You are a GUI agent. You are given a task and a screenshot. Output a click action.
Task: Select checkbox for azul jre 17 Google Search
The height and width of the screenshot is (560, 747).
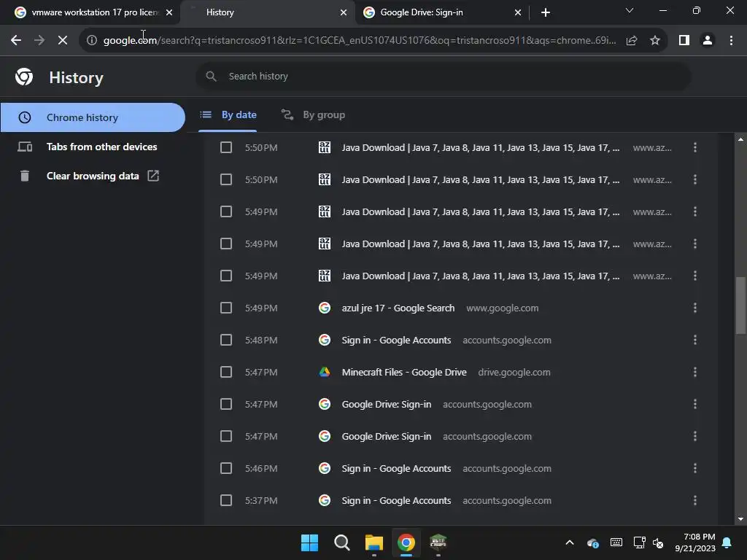tap(226, 308)
